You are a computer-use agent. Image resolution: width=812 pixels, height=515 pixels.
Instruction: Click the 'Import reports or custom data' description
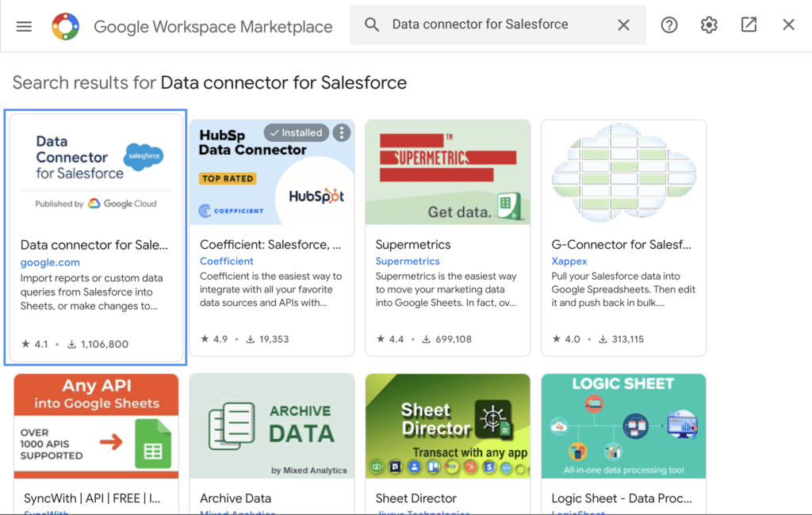click(x=92, y=292)
